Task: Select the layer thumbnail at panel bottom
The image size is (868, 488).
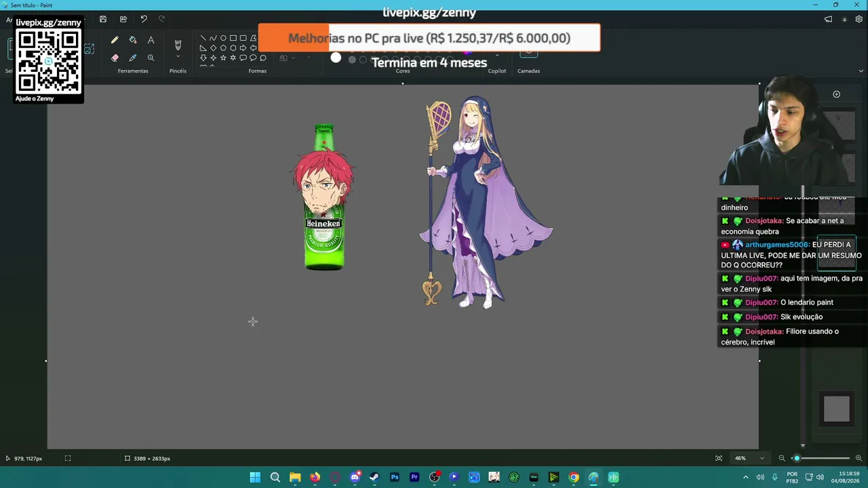Action: pos(836,409)
